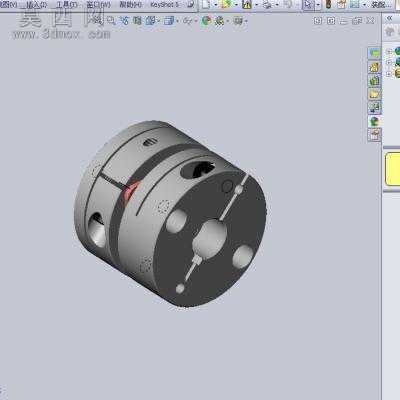This screenshot has width=400, height=400.
Task: Click the Save icon
Action: 247,4
